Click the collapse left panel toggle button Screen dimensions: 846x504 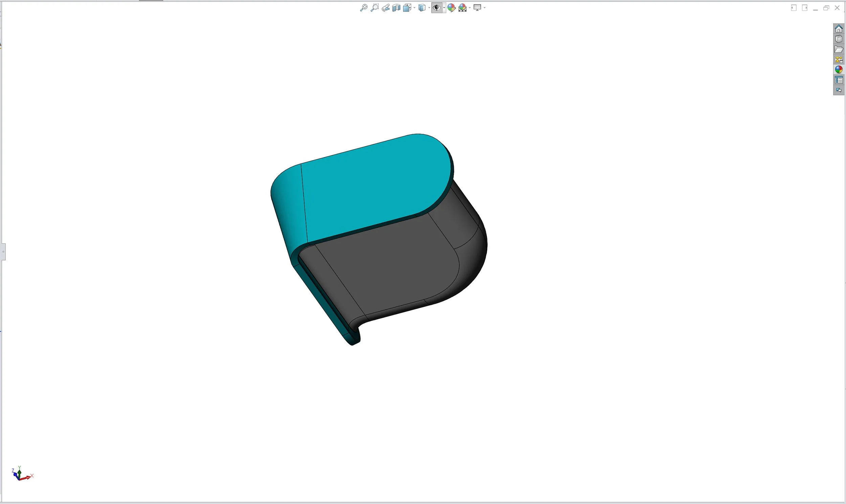[x=3, y=252]
